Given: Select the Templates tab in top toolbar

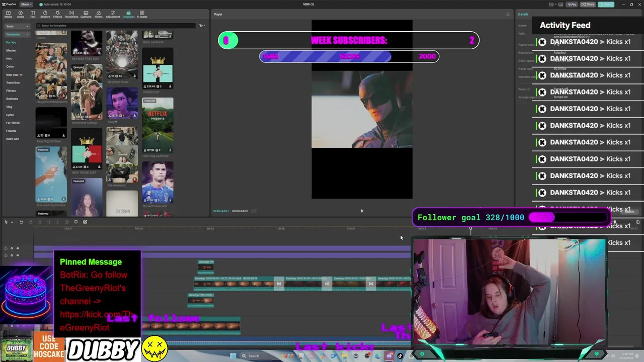Looking at the screenshot, I should pyautogui.click(x=128, y=14).
